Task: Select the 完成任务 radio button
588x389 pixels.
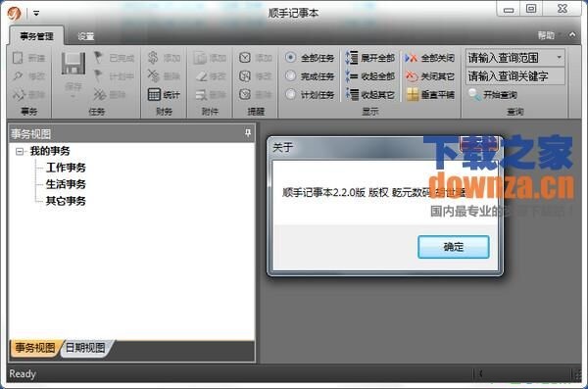Action: tap(290, 76)
